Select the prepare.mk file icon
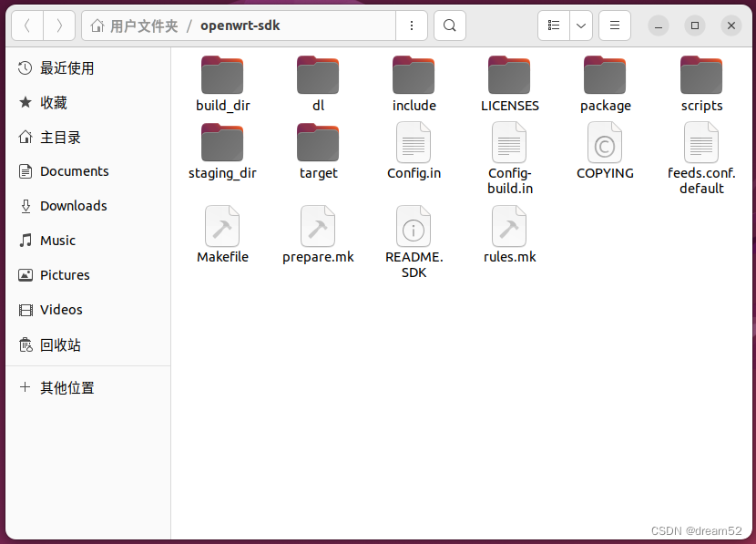This screenshot has width=756, height=544. coord(318,226)
